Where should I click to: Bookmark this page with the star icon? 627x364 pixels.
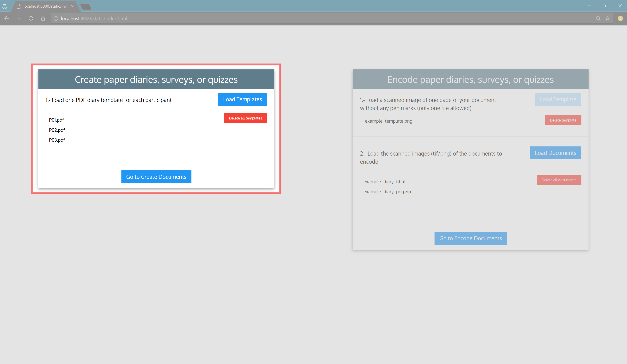pos(608,18)
